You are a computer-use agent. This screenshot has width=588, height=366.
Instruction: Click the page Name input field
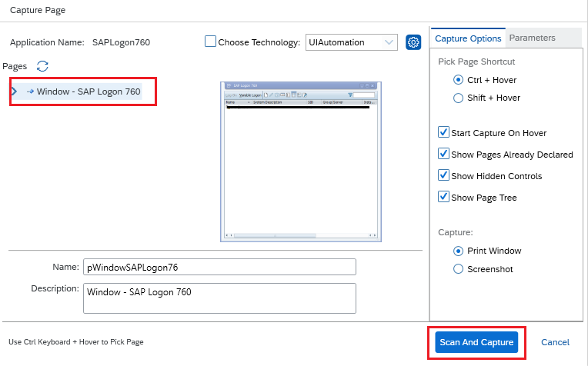click(219, 267)
